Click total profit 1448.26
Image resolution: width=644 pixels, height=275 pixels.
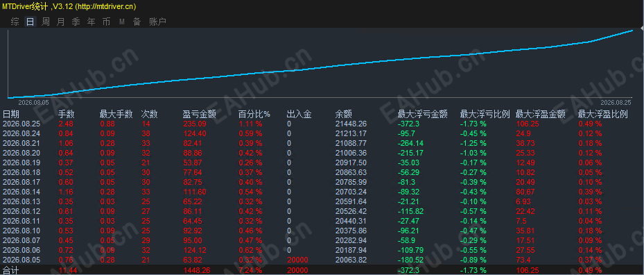click(196, 270)
